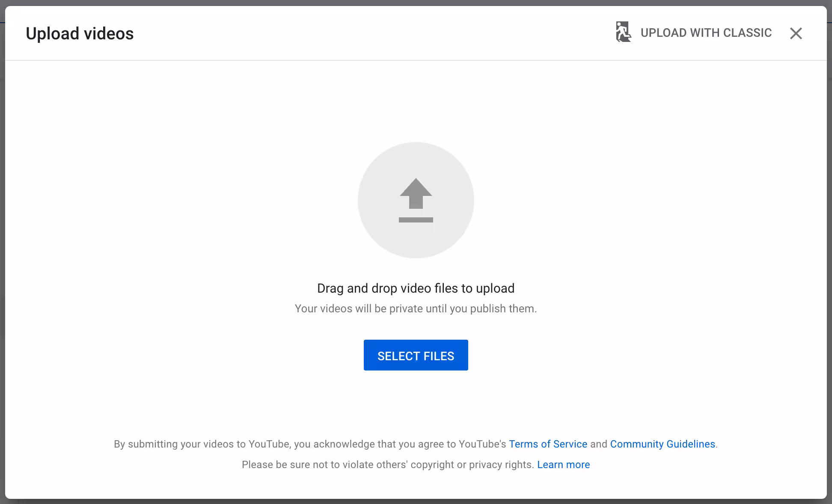Image resolution: width=832 pixels, height=504 pixels.
Task: Click the horizontal bar under the upload arrow
Action: 416,220
